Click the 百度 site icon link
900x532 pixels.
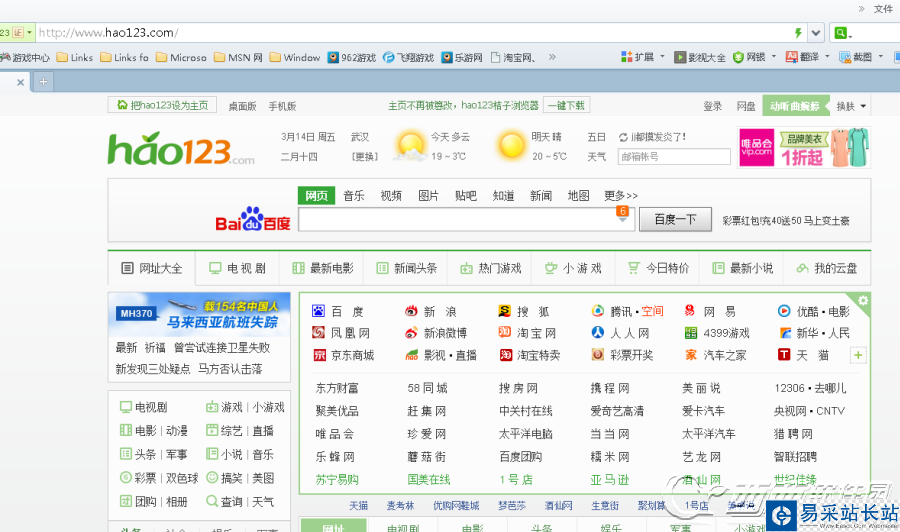point(318,311)
